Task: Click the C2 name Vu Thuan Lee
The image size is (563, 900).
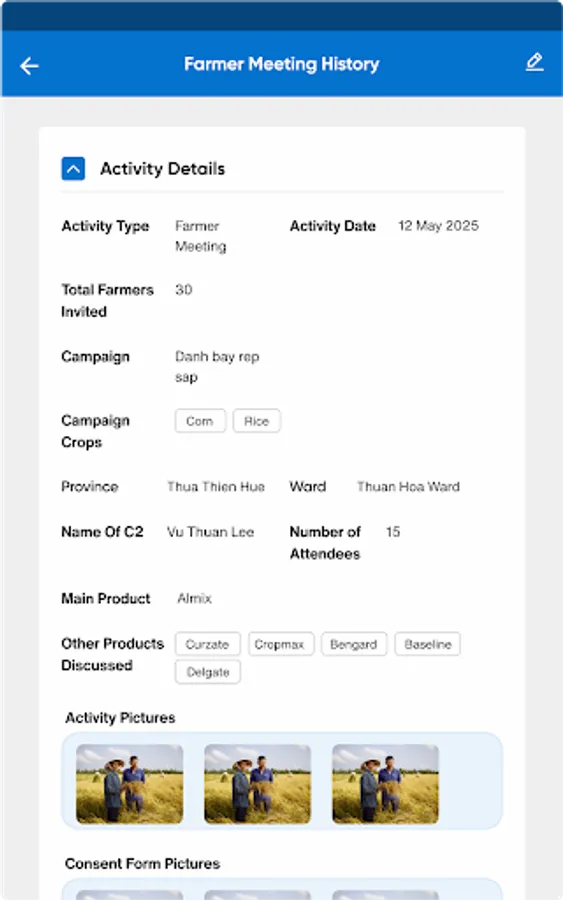Action: click(210, 532)
